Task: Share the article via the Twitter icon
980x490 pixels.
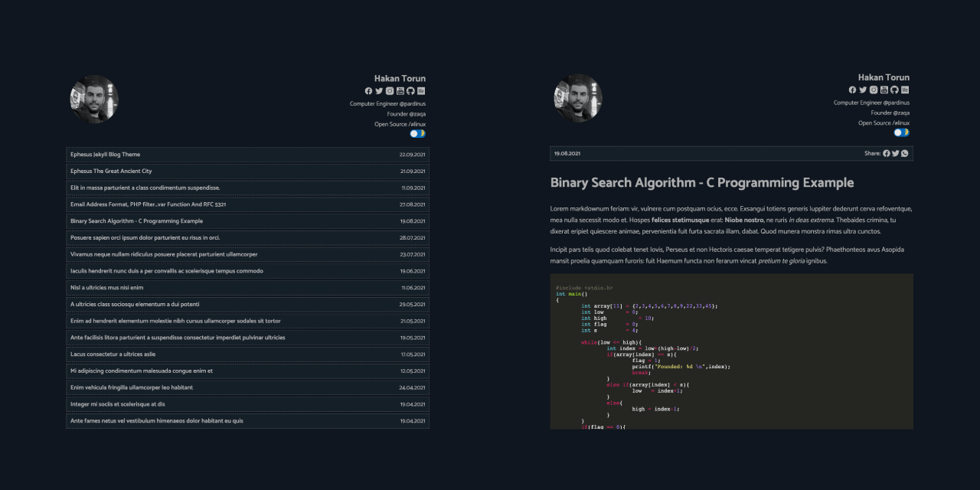Action: pyautogui.click(x=895, y=153)
